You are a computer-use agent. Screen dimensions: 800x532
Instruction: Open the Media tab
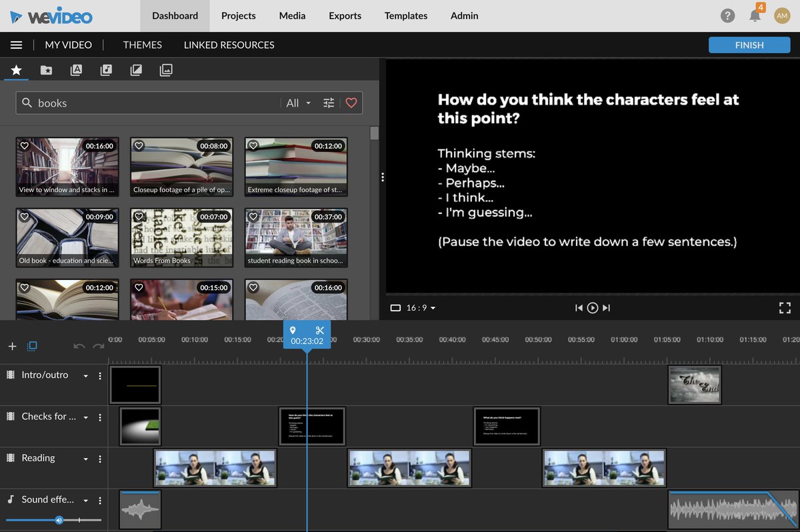(x=293, y=15)
